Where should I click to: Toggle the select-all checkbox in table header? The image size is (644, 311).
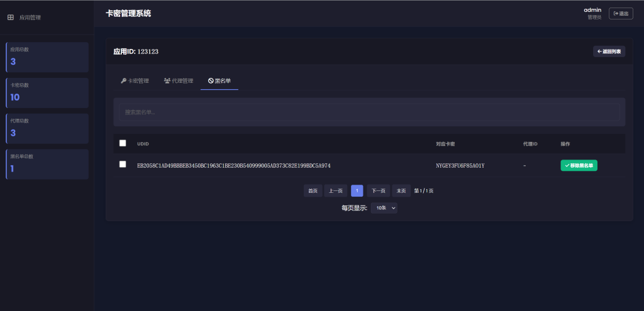click(x=123, y=143)
